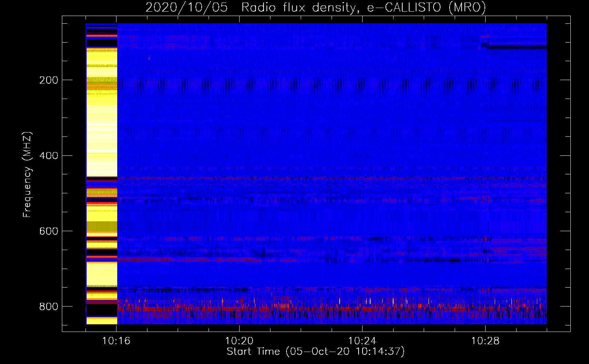Select the 600 frequency tick label

(48, 231)
